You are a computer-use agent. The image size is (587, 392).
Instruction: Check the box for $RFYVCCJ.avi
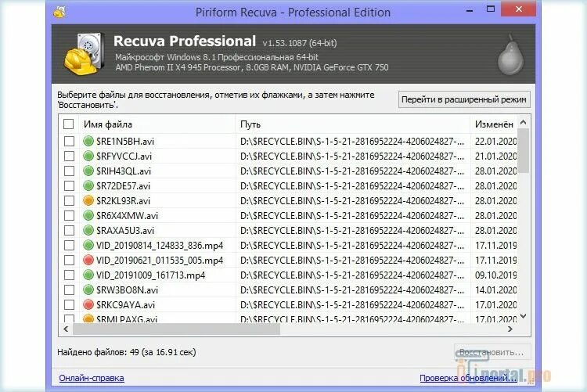(x=69, y=156)
